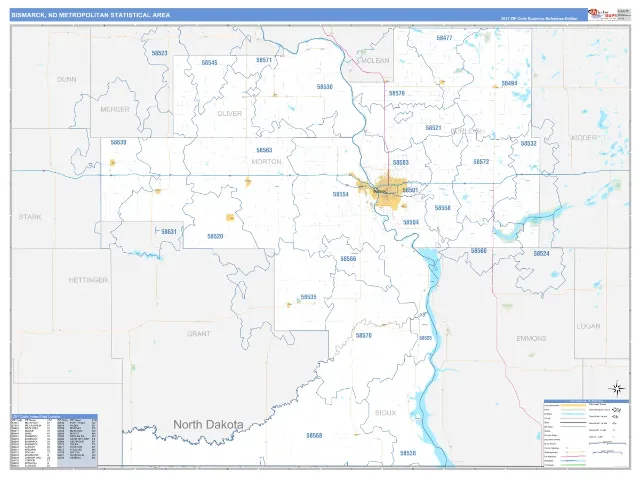This screenshot has height=480, width=640.
Task: Click the HETTINGER county label
Action: pyautogui.click(x=88, y=280)
